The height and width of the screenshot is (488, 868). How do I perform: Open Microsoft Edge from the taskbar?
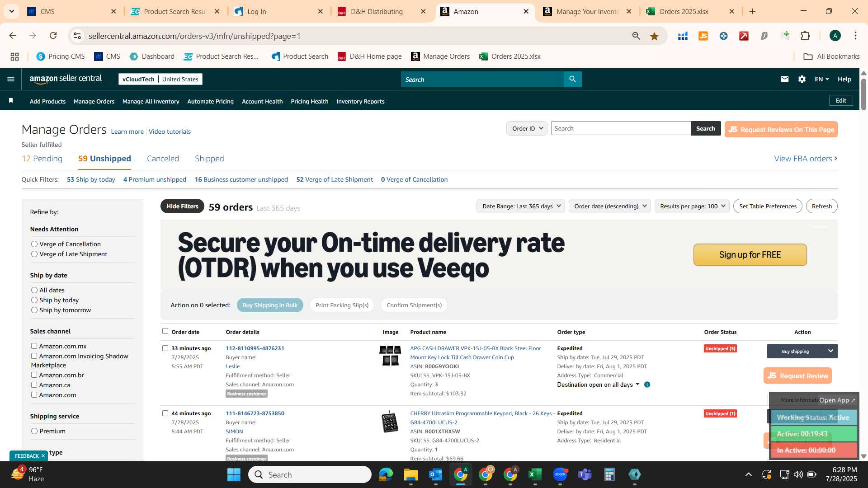pos(386,474)
